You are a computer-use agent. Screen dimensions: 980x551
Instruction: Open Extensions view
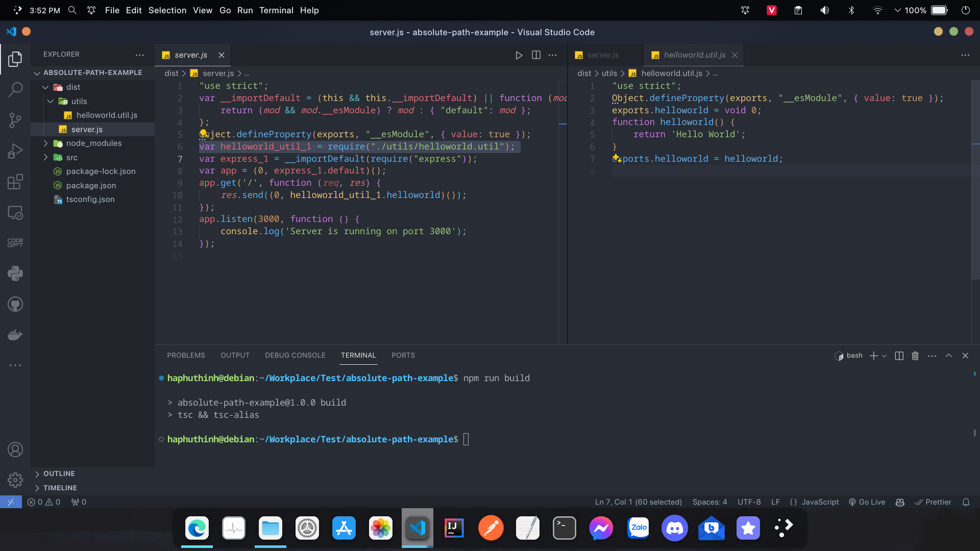point(15,182)
